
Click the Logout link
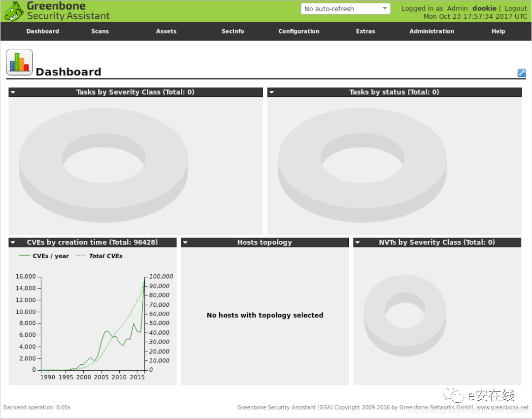pyautogui.click(x=515, y=8)
